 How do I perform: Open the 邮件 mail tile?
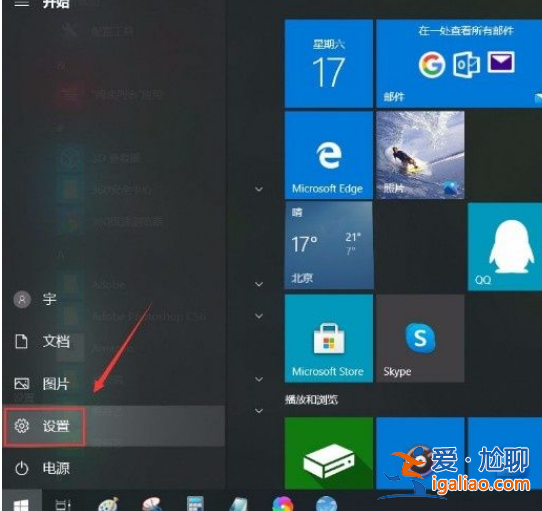[459, 64]
